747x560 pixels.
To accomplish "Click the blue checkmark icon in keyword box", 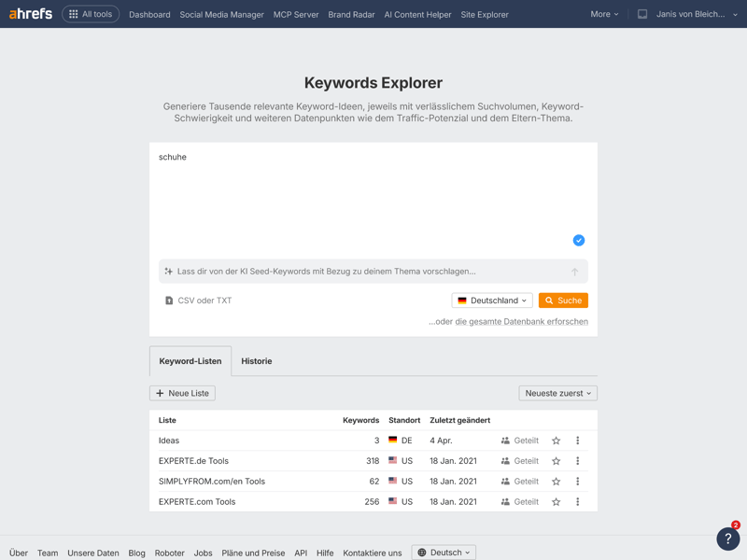I will [578, 240].
